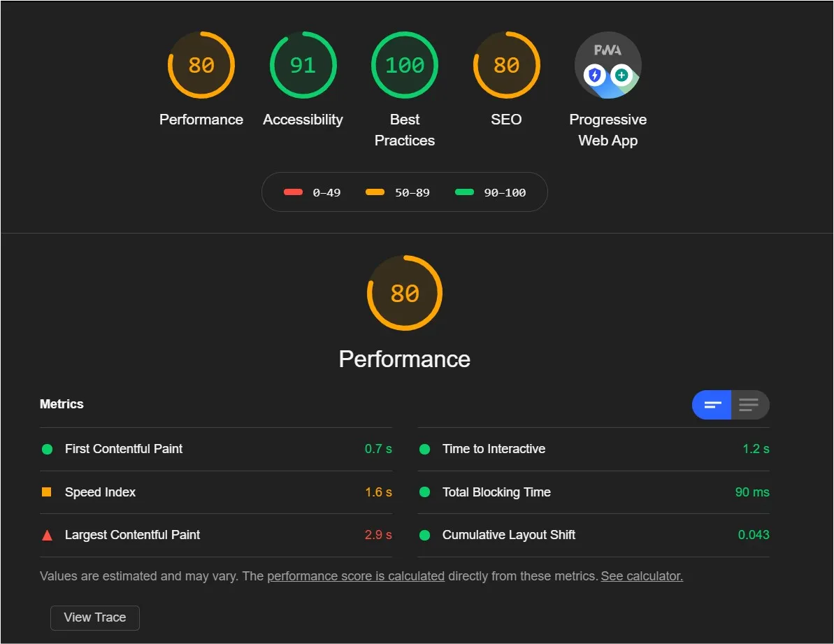This screenshot has height=644, width=834.
Task: Click the Accessibility 91 score gauge
Action: (x=303, y=65)
